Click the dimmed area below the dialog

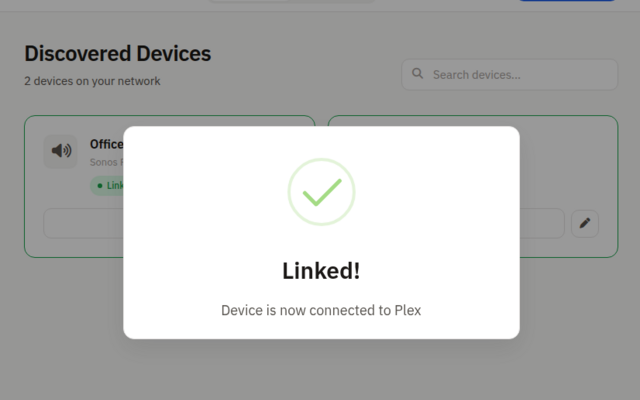tap(321, 370)
